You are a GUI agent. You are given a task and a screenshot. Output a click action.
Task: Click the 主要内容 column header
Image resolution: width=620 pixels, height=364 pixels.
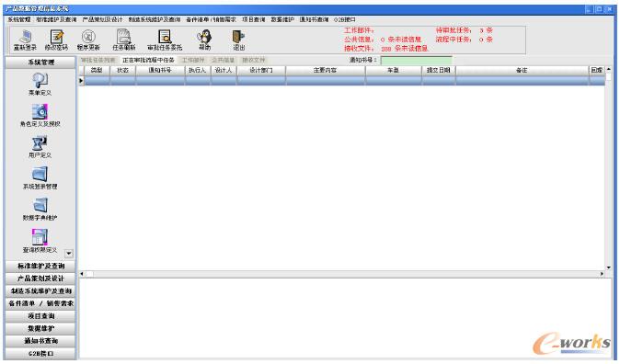(325, 70)
